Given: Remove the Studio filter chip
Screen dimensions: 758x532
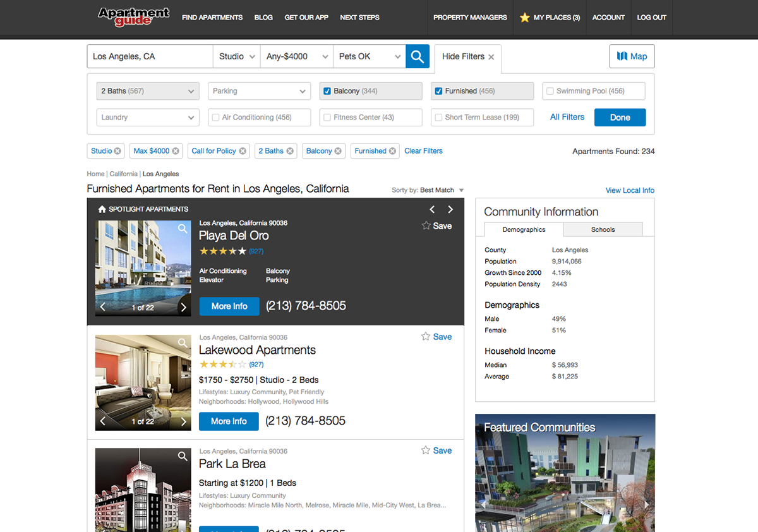Looking at the screenshot, I should tap(117, 151).
